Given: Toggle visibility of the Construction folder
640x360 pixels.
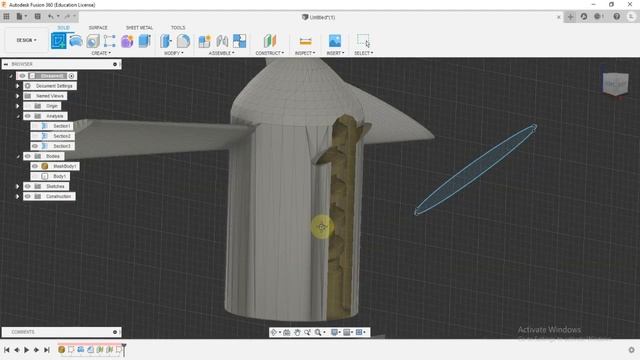Looking at the screenshot, I should coord(28,196).
